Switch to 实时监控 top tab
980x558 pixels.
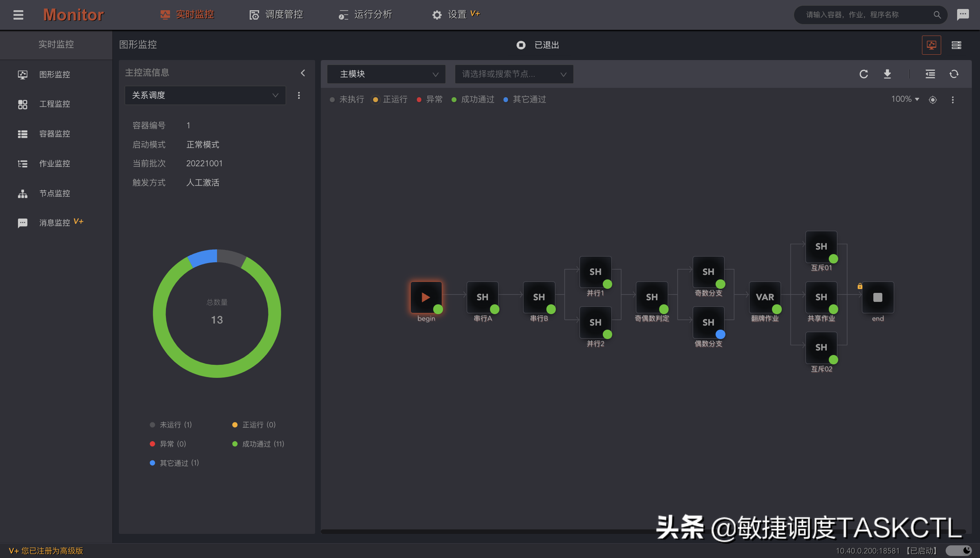tap(187, 15)
